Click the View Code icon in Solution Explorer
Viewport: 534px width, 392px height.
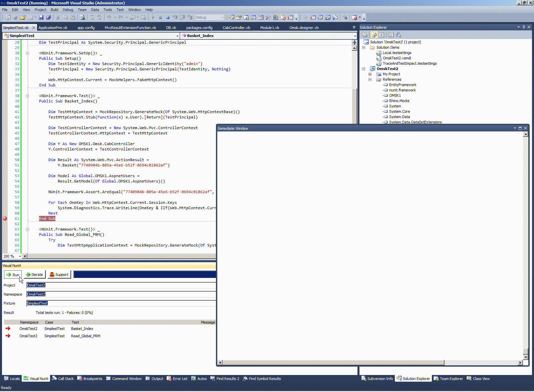pyautogui.click(x=391, y=35)
